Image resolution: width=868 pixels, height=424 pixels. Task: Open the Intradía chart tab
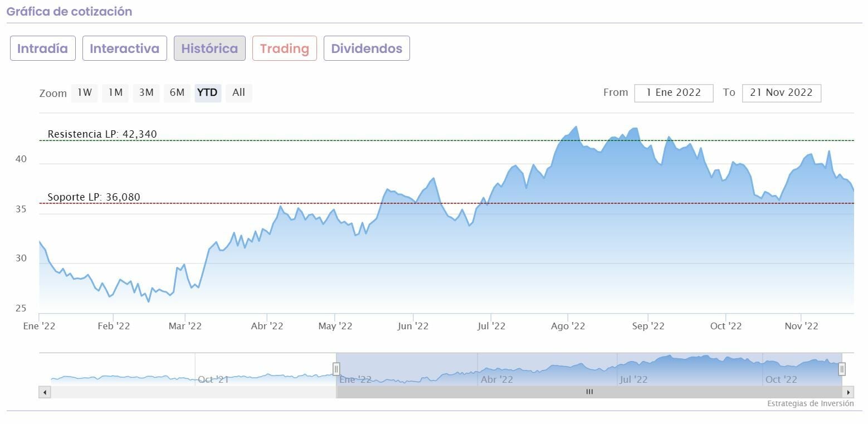pyautogui.click(x=43, y=48)
